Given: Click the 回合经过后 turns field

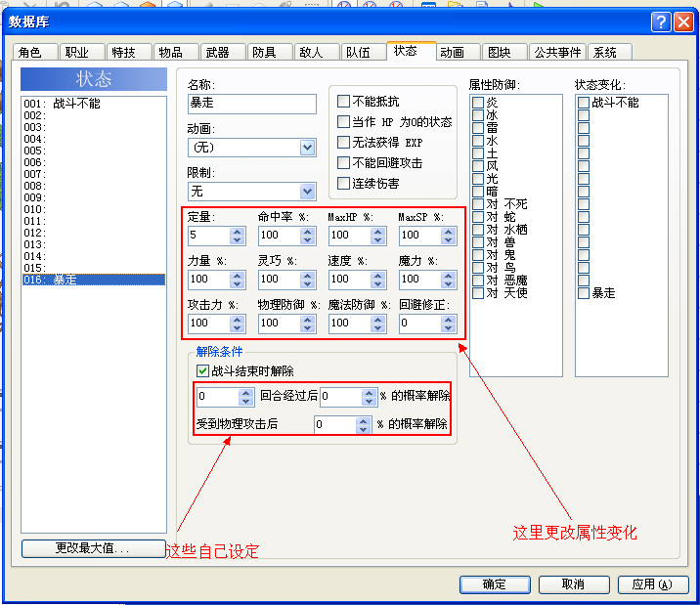Looking at the screenshot, I should (x=217, y=397).
